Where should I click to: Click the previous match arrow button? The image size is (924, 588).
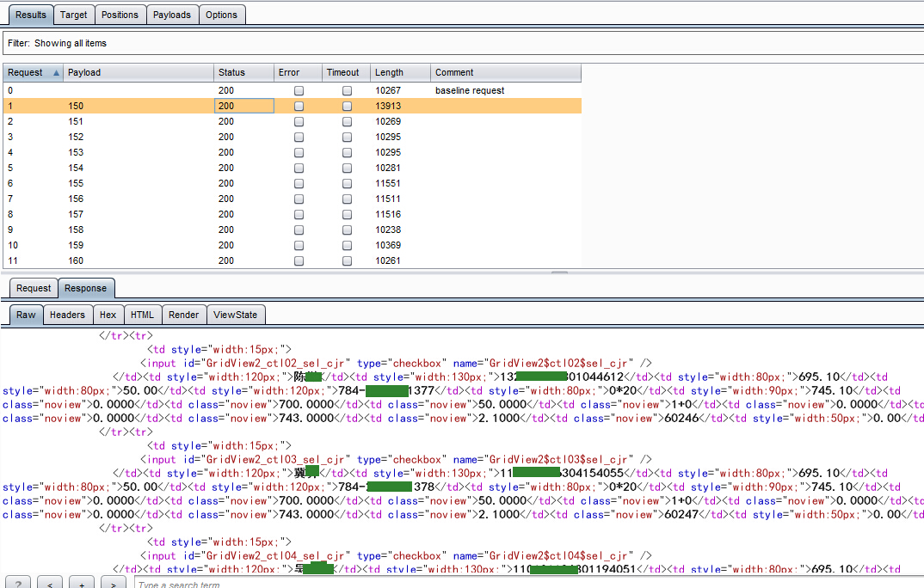(x=50, y=583)
